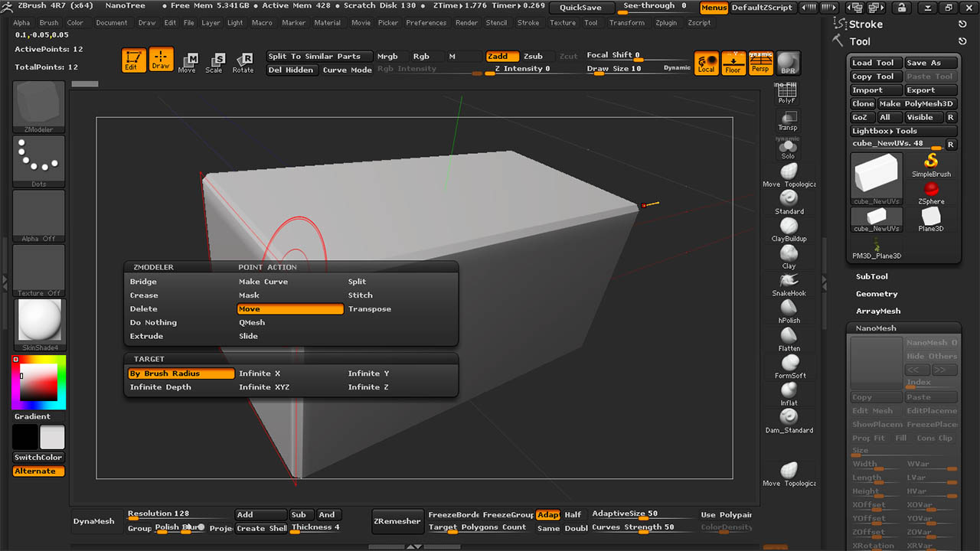Enable PolyF wireframe display
This screenshot has width=980, height=551.
pyautogui.click(x=786, y=93)
